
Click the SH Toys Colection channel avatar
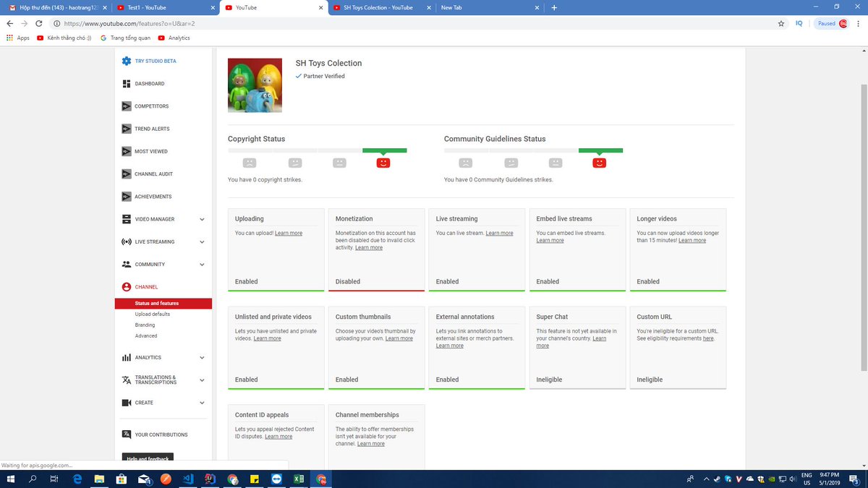click(x=255, y=85)
